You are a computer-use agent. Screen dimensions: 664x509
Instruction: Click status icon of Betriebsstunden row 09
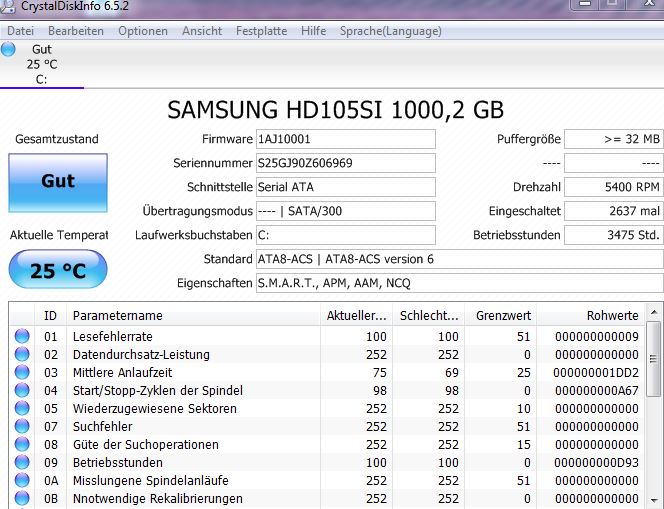tap(22, 462)
